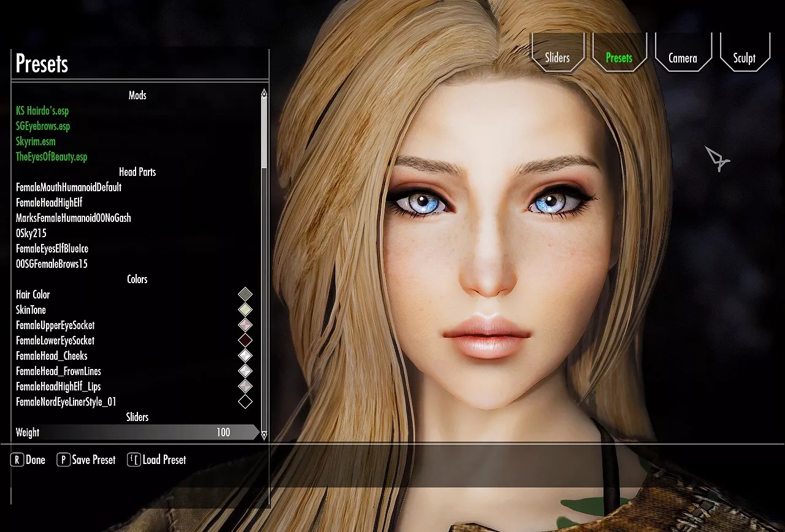Click the preset list scrollbar thumb
Screen dimensions: 785x532
pos(264,132)
